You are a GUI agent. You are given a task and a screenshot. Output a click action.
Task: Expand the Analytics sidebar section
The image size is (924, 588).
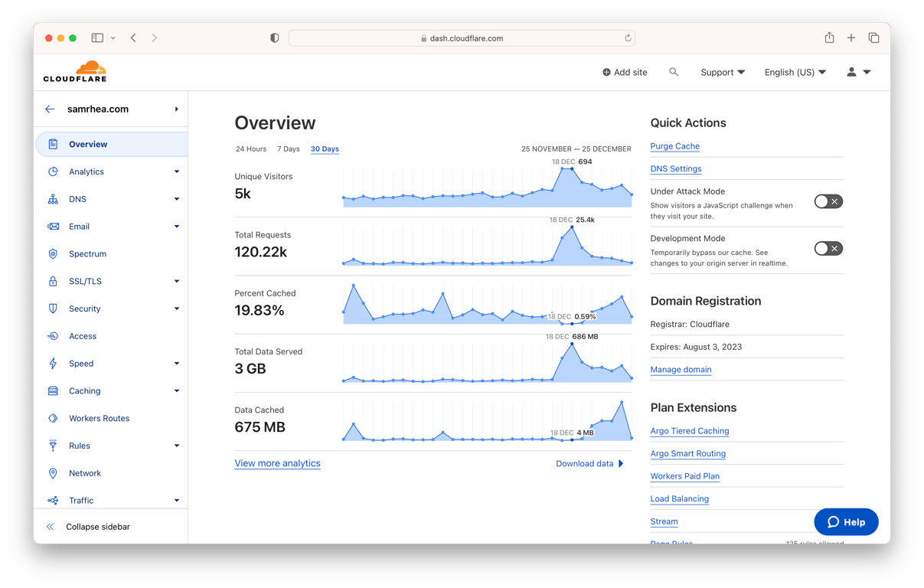pyautogui.click(x=177, y=171)
